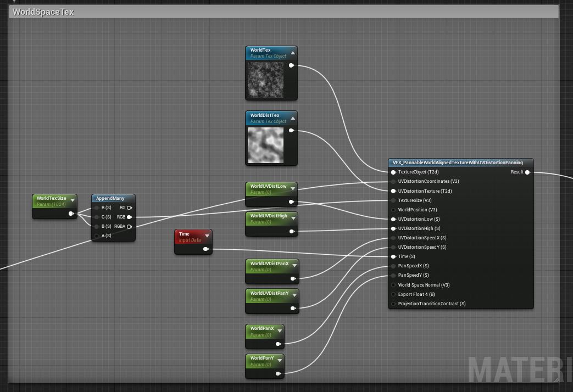Select the VFX_PannableWorldAlignedTexture node title
The height and width of the screenshot is (392, 573).
(x=460, y=163)
